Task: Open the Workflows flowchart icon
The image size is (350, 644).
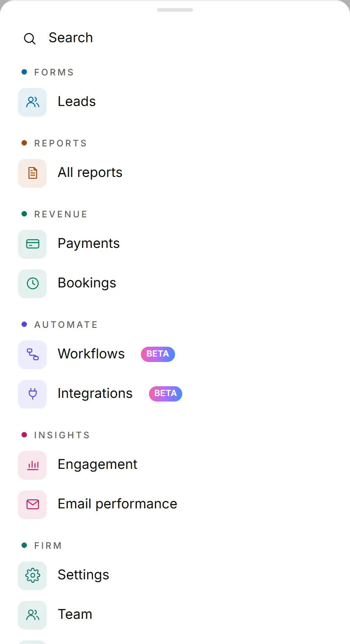Action: pyautogui.click(x=32, y=355)
